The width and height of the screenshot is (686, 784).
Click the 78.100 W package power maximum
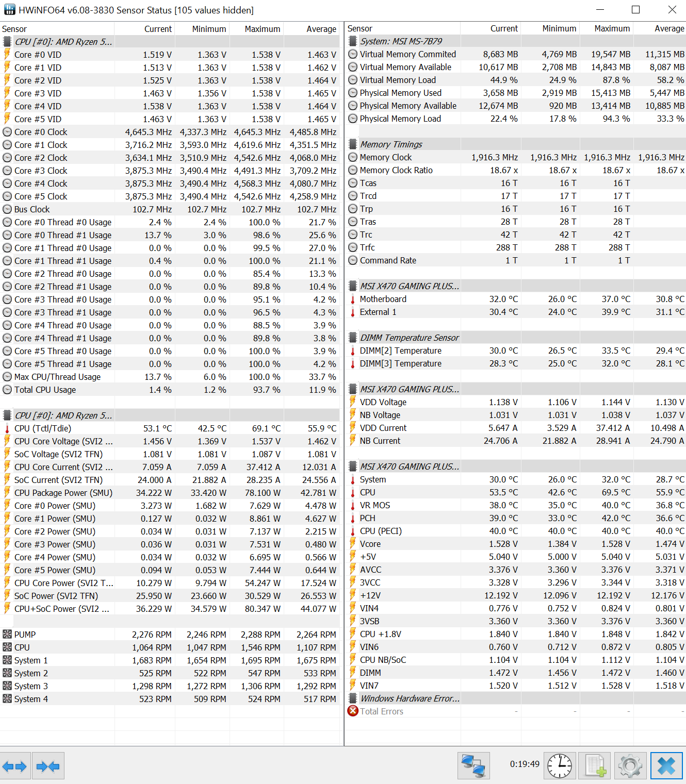(x=263, y=493)
